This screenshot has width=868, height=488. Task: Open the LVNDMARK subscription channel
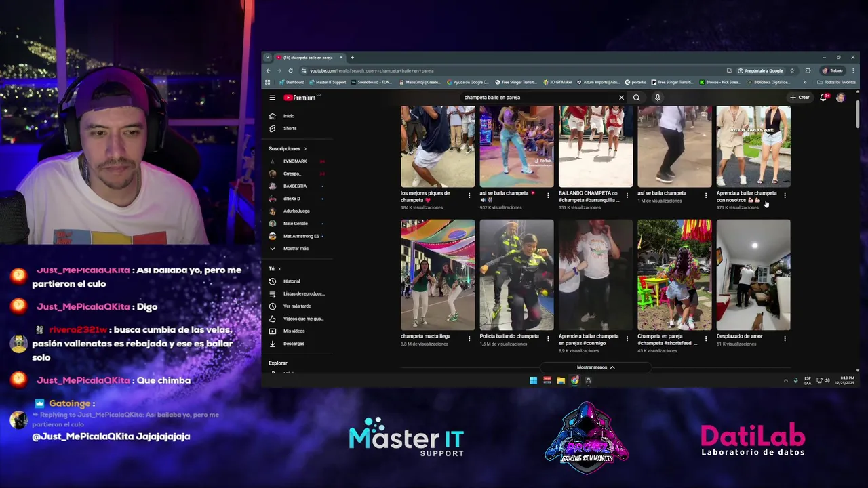[x=296, y=161]
